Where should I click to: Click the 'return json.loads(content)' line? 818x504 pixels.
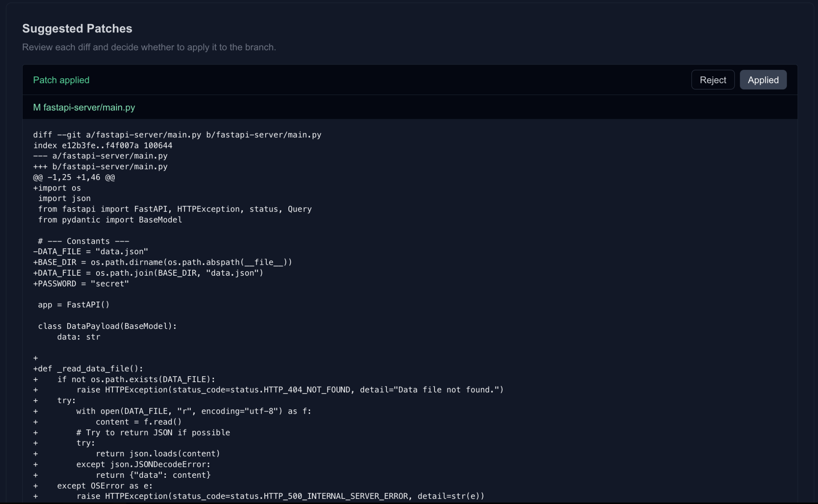158,454
